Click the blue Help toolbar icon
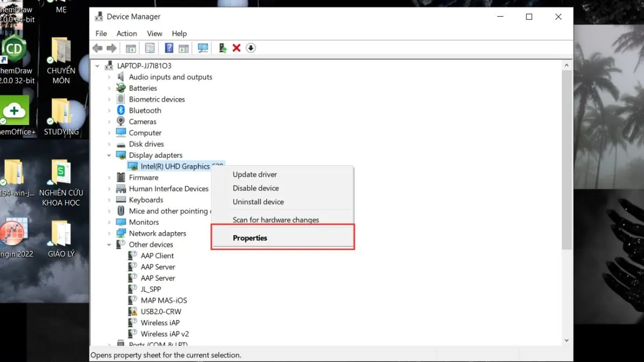The height and width of the screenshot is (362, 644). click(169, 48)
